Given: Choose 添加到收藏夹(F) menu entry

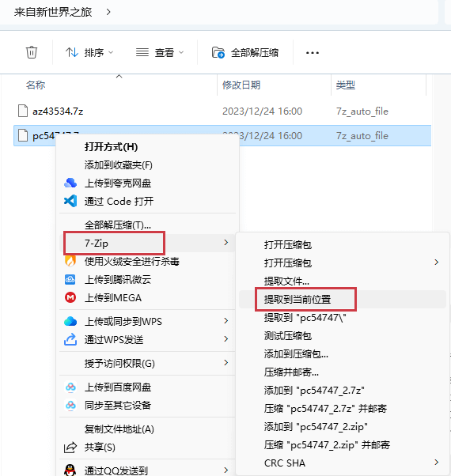Looking at the screenshot, I should (x=119, y=165).
